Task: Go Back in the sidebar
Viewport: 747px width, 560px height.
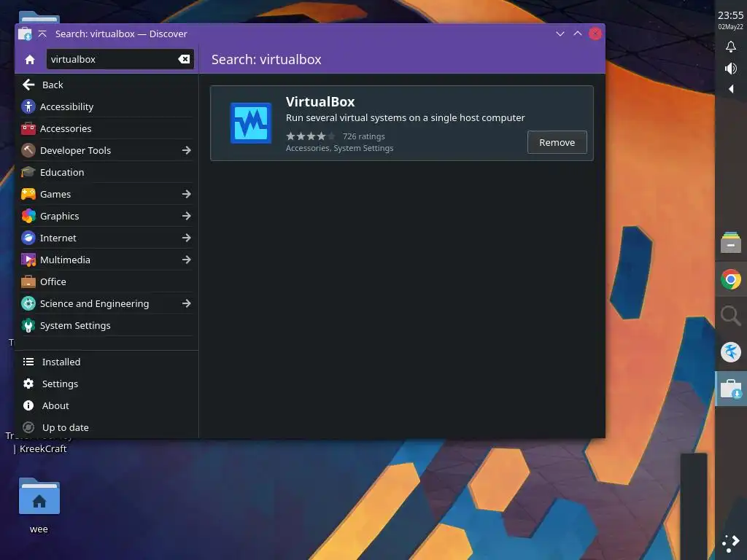Action: pos(107,85)
